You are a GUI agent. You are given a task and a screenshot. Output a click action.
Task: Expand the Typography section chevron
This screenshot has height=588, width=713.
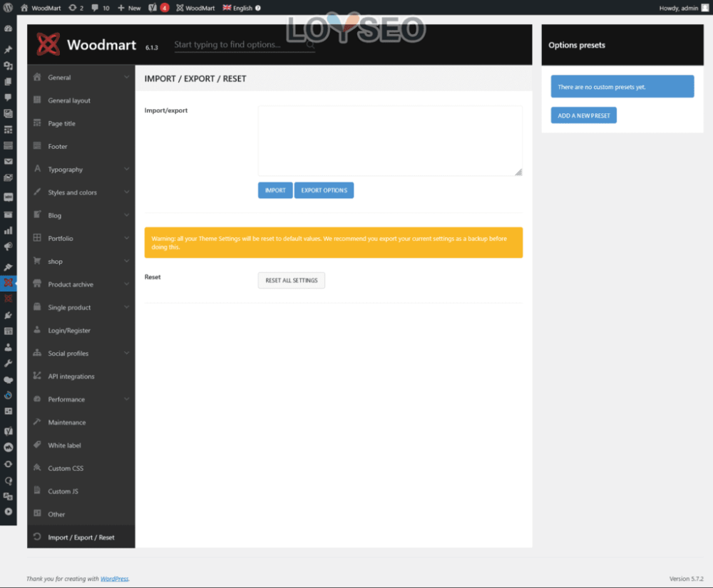[126, 169]
